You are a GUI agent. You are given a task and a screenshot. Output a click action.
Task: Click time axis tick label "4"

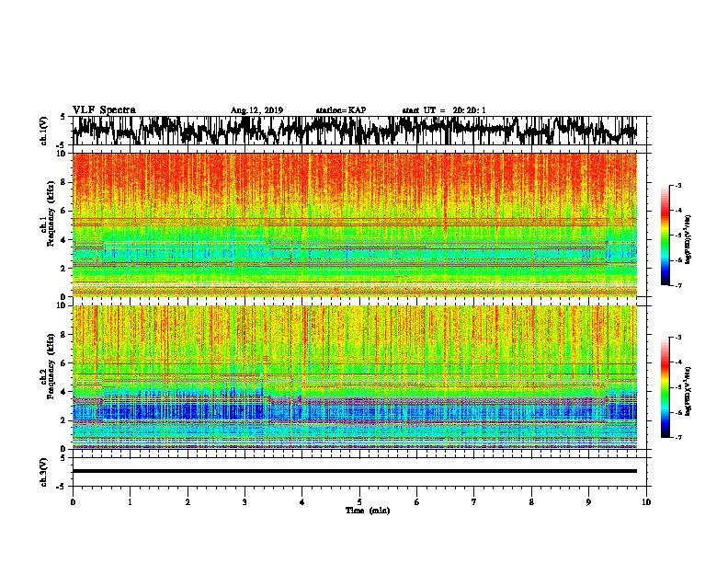point(302,502)
